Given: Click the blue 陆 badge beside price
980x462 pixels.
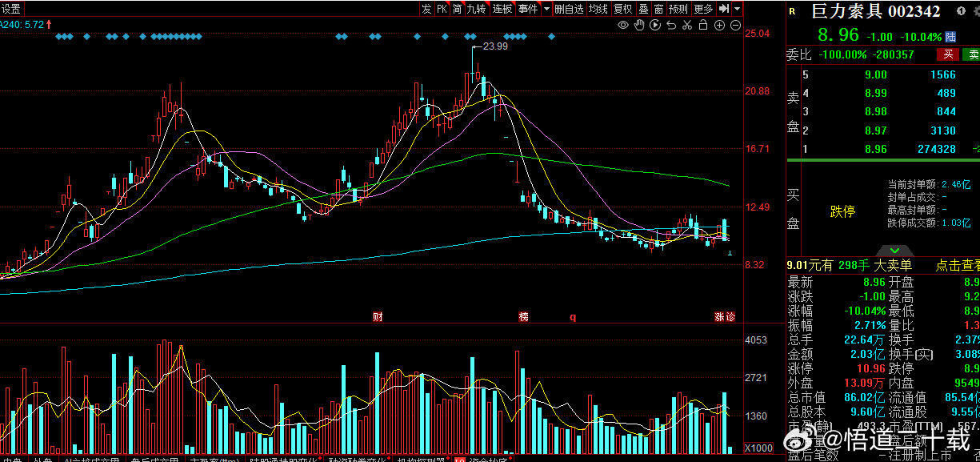Looking at the screenshot, I should tap(950, 37).
